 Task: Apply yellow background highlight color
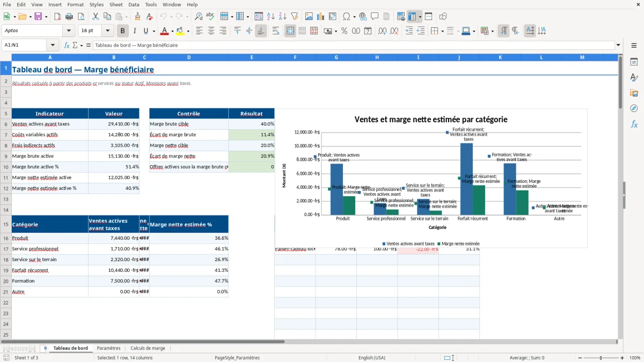180,31
